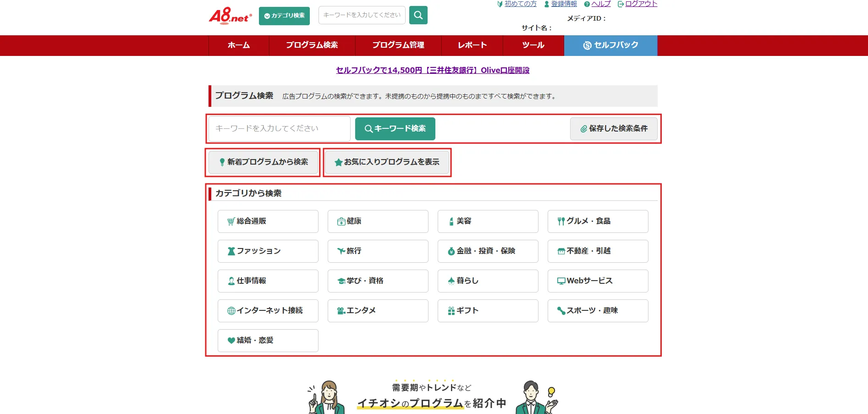Open the プログラム管理 menu tab

coord(398,45)
